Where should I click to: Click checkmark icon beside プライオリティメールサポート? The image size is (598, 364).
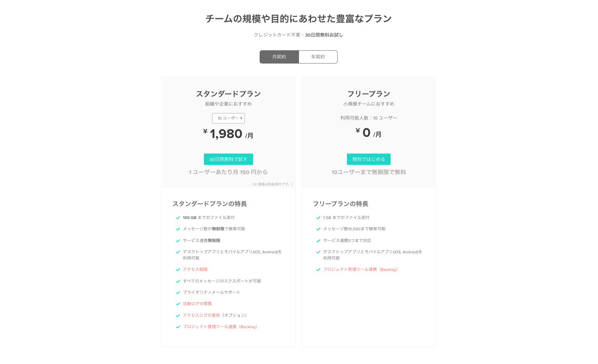point(178,292)
